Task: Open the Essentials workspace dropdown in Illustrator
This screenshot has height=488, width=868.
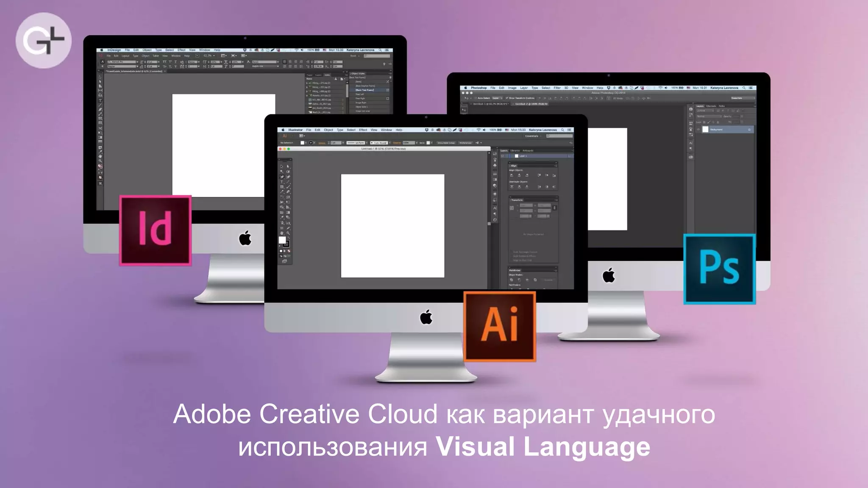Action: pos(533,136)
